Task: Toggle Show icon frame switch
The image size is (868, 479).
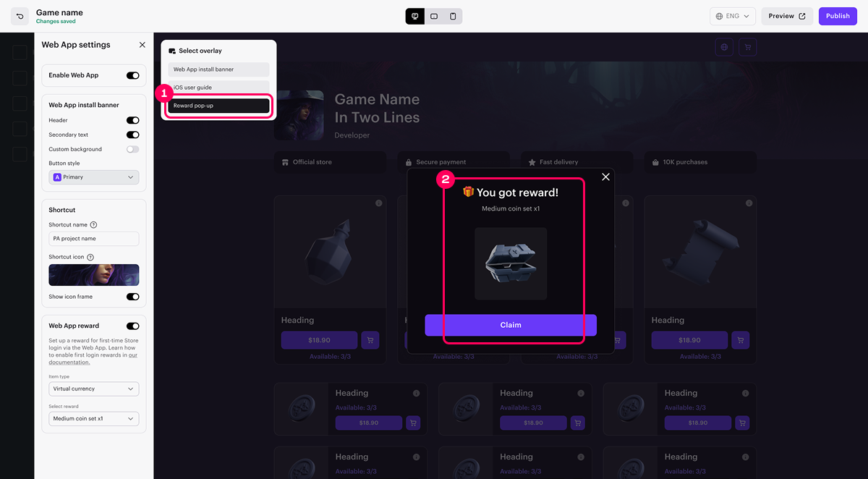Action: click(132, 297)
